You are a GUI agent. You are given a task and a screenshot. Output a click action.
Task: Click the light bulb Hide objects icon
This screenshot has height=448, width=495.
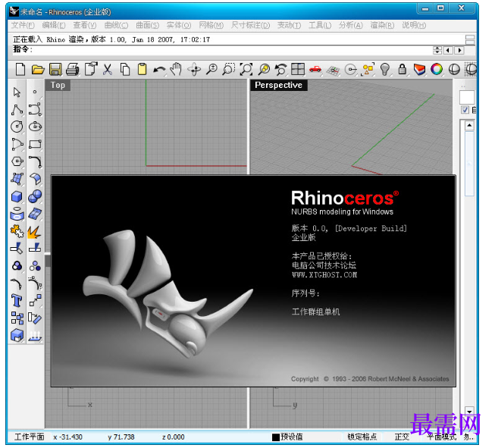(384, 69)
